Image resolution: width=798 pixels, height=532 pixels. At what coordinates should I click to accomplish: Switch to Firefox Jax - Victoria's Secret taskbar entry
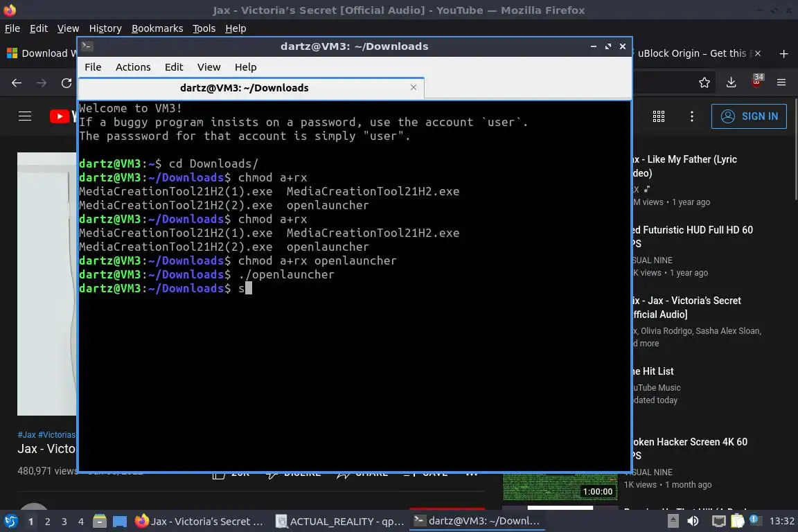pyautogui.click(x=199, y=522)
